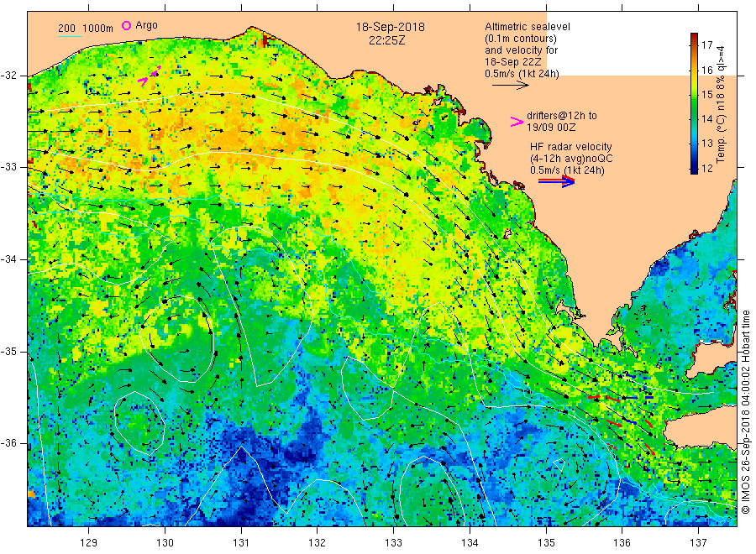The image size is (756, 554).
Task: Click the 134 longitude axis label
Action: click(x=470, y=543)
